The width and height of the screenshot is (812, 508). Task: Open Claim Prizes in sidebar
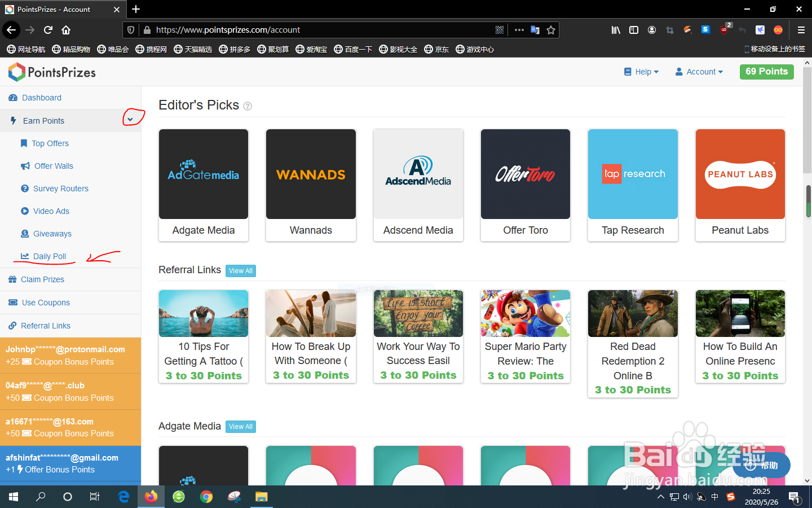[x=70, y=279]
